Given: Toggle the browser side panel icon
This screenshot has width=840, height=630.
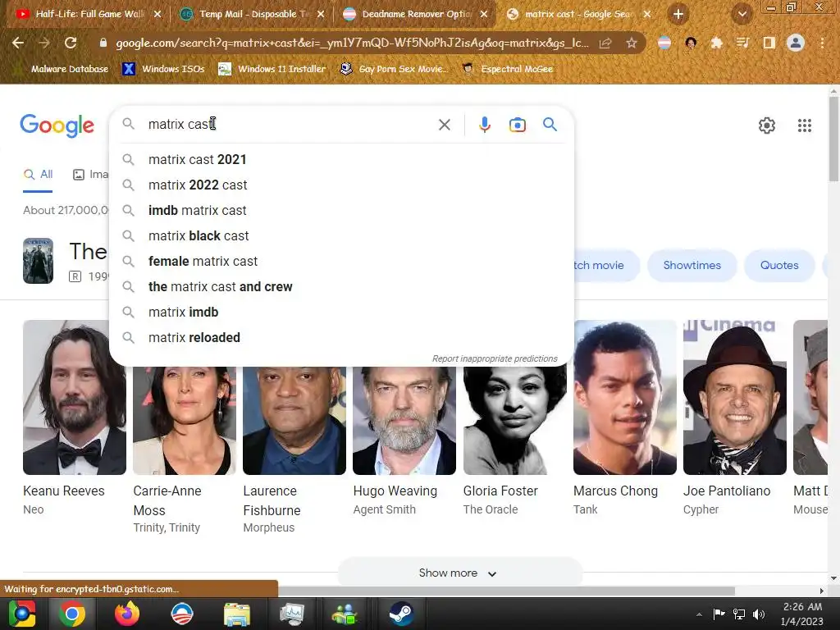Looking at the screenshot, I should coord(769,43).
